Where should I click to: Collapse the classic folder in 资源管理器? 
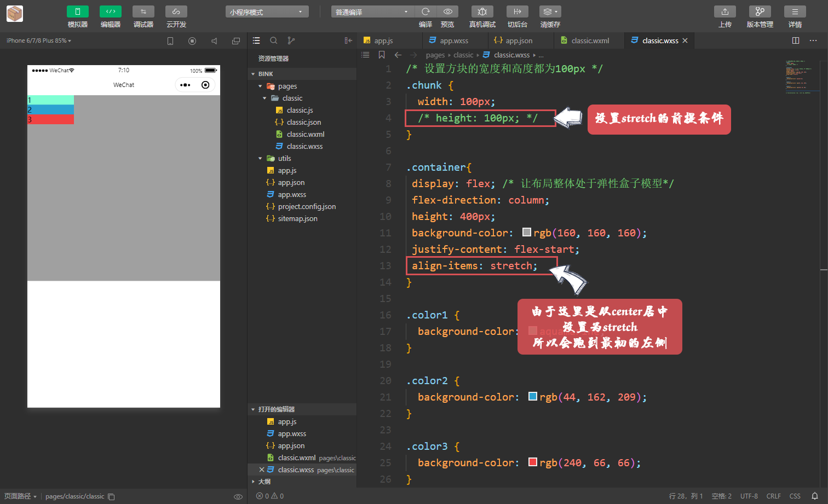[264, 97]
